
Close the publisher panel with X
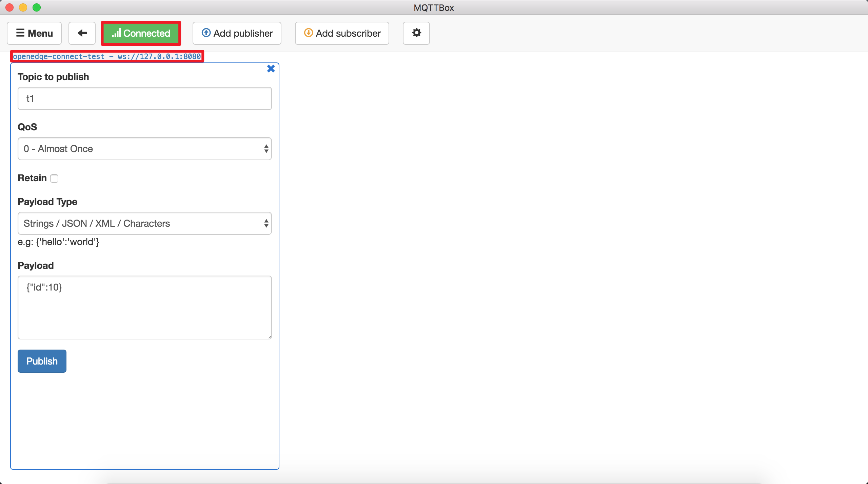coord(271,69)
